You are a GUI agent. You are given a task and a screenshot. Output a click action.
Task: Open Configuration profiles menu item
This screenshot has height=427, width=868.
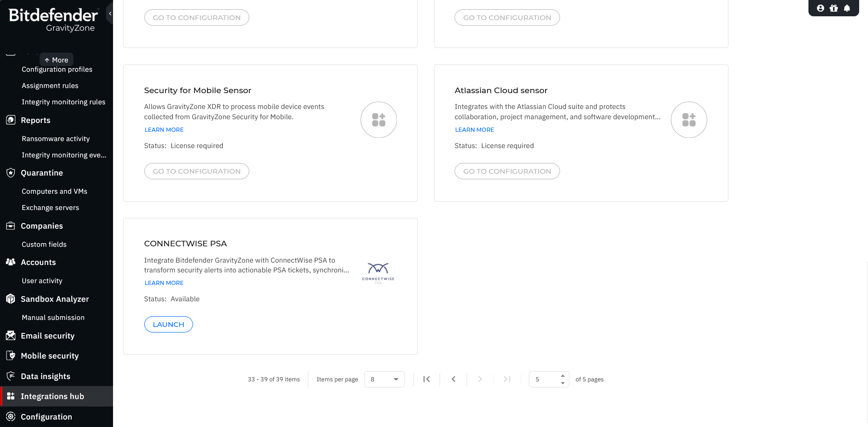(57, 69)
